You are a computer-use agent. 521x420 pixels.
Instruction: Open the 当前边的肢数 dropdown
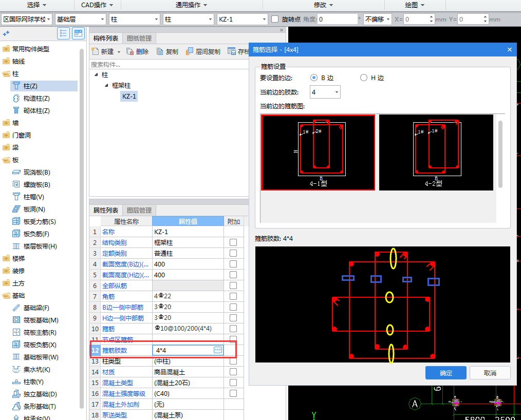pyautogui.click(x=325, y=92)
